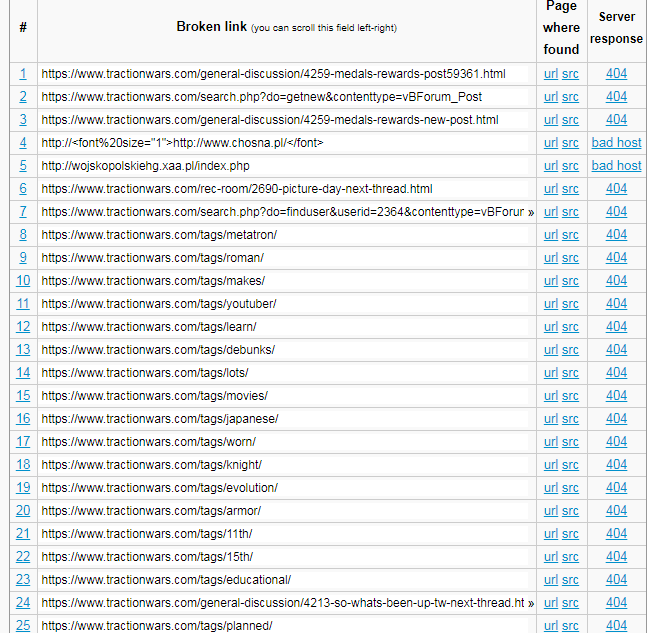Click the src link for tags/educational row
The height and width of the screenshot is (633, 647).
570,580
